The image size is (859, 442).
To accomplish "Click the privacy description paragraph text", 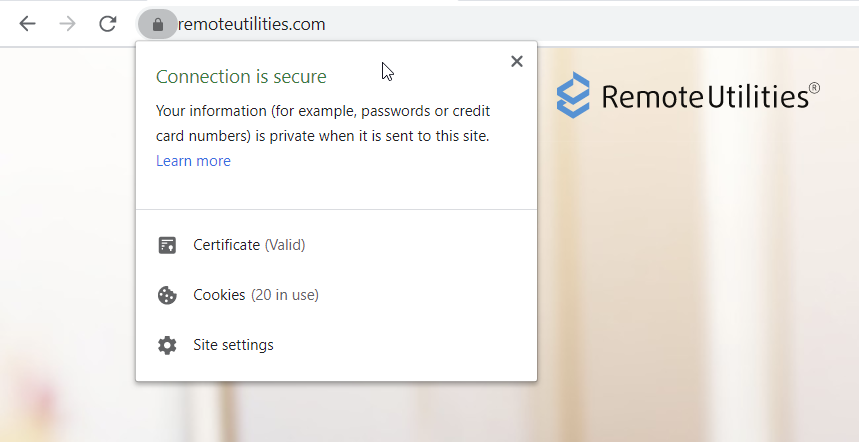I will point(323,123).
